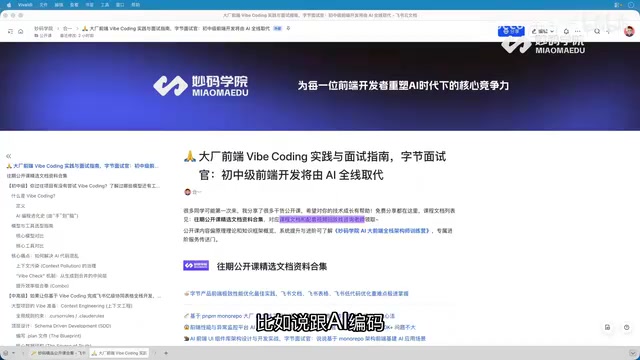640x360 pixels.
Task: Jump to 往期公开课精选文档资料合集 outline item
Action: pyautogui.click(x=37, y=176)
